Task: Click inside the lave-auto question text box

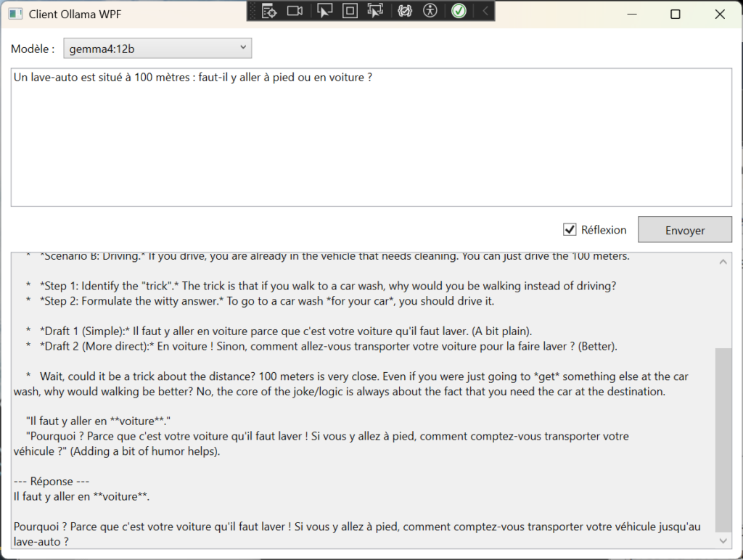Action: point(371,137)
